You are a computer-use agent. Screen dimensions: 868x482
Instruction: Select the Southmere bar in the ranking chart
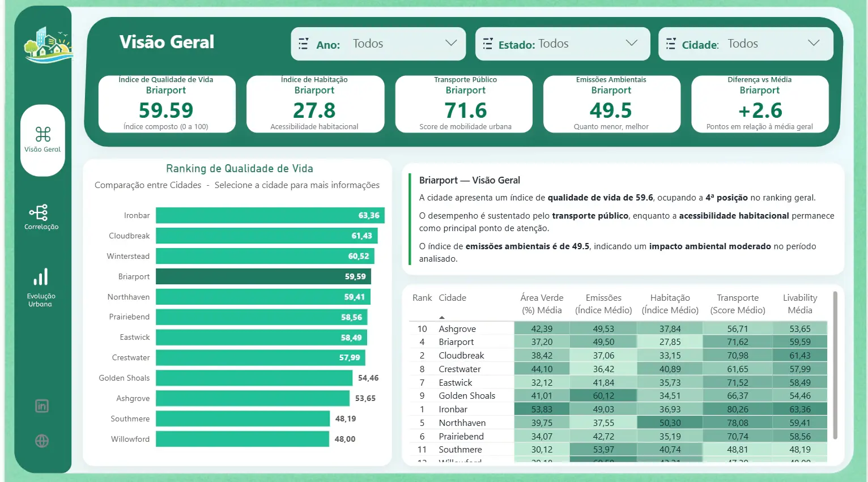tap(243, 419)
